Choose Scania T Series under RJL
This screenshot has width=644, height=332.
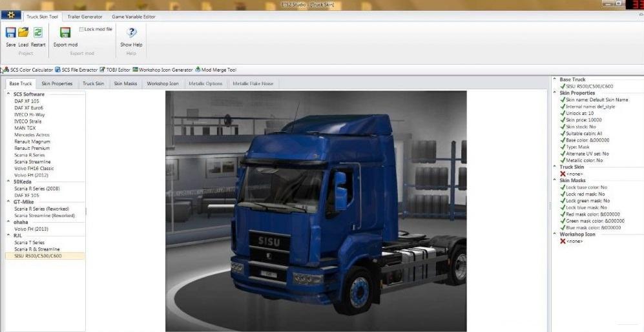coord(31,242)
